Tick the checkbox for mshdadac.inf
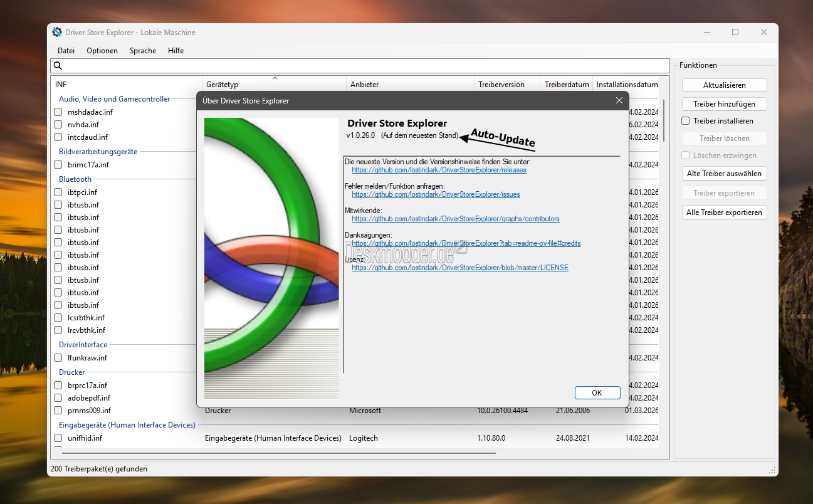The height and width of the screenshot is (504, 813). pyautogui.click(x=58, y=112)
